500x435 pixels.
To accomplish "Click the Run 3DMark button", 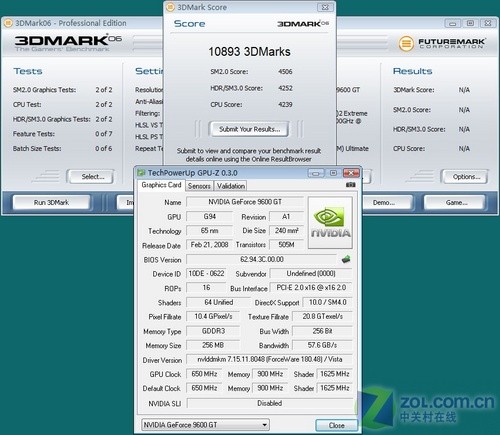I will click(x=51, y=202).
